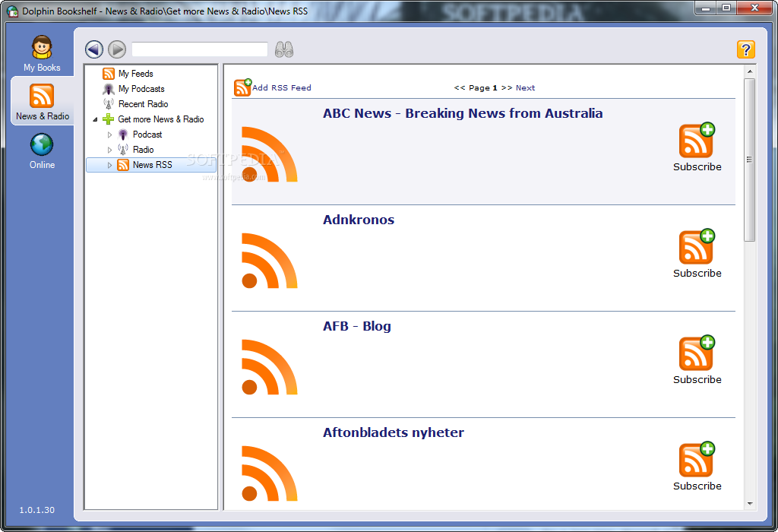Select My Feeds in the tree

(x=135, y=74)
